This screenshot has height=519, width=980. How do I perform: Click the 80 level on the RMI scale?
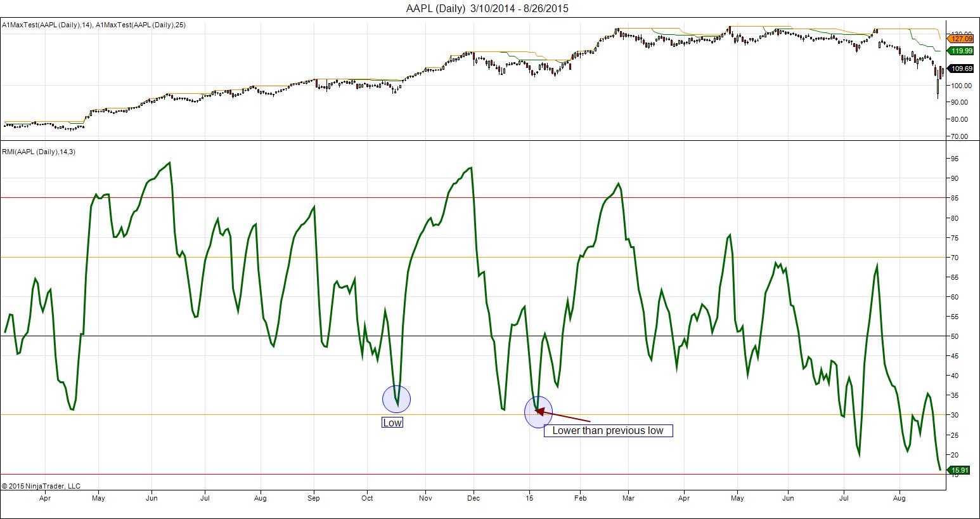click(x=954, y=218)
